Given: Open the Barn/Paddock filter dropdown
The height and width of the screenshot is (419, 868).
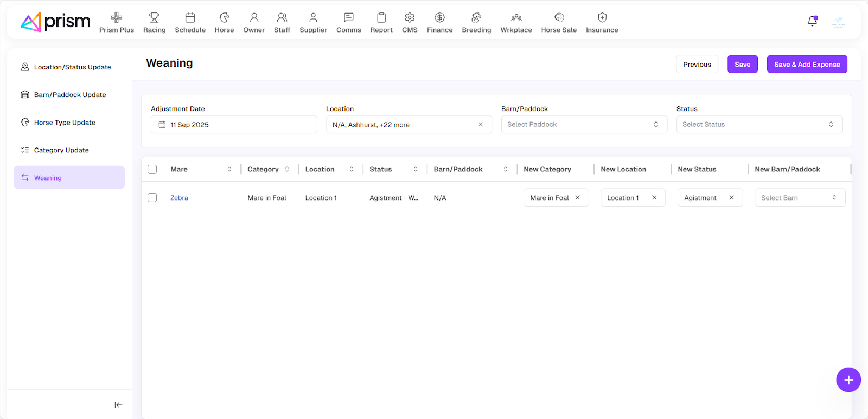Looking at the screenshot, I should (x=584, y=125).
